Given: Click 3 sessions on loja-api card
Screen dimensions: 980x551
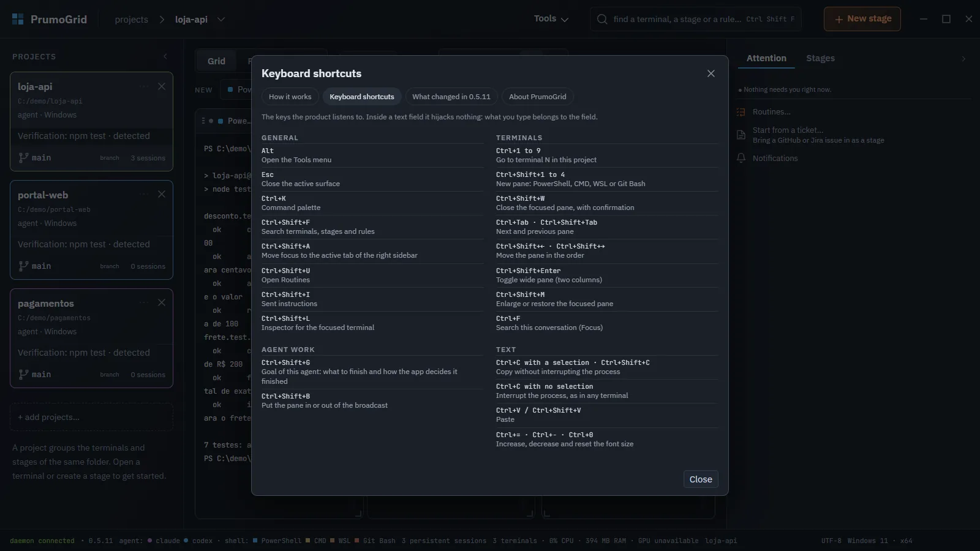Looking at the screenshot, I should point(148,158).
